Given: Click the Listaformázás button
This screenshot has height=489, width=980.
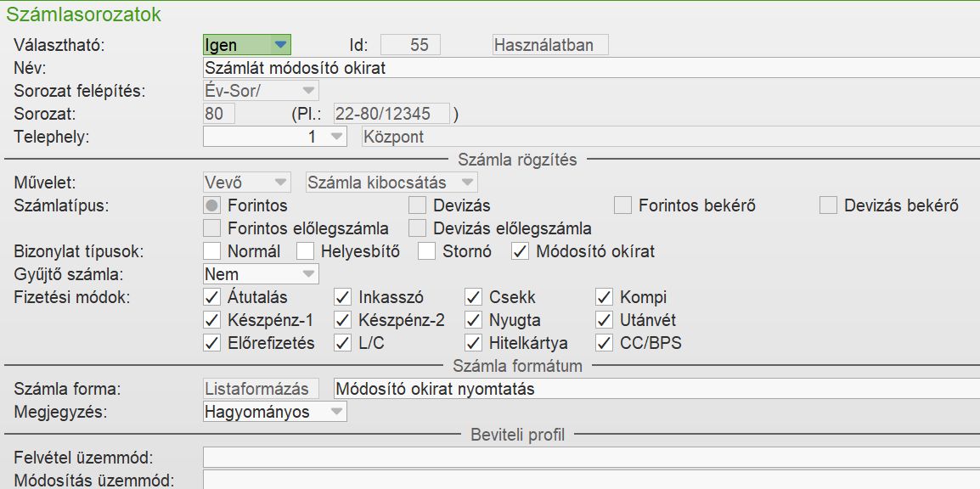Looking at the screenshot, I should click(x=262, y=389).
